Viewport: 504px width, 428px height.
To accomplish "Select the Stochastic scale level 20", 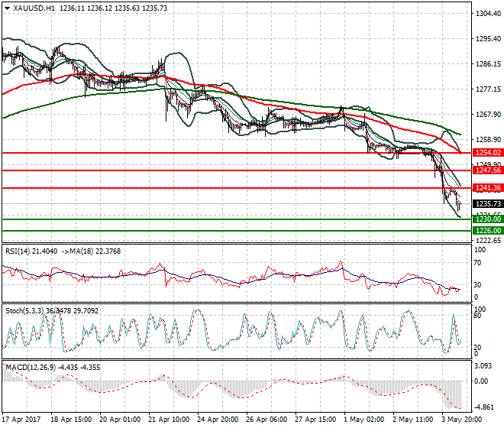I will 477,347.
